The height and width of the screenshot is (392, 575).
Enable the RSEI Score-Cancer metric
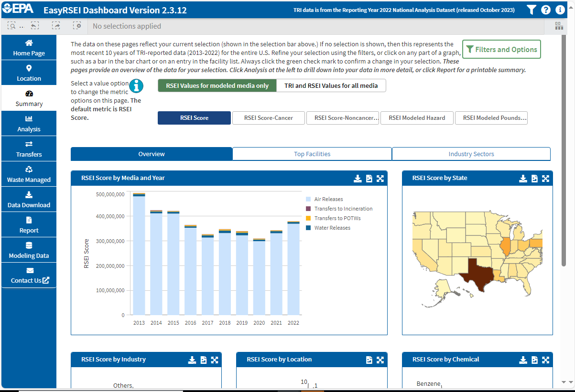[x=268, y=117]
